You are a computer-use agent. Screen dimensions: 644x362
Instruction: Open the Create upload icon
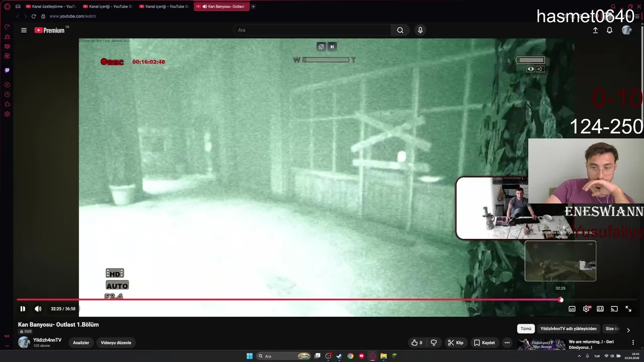tap(595, 30)
